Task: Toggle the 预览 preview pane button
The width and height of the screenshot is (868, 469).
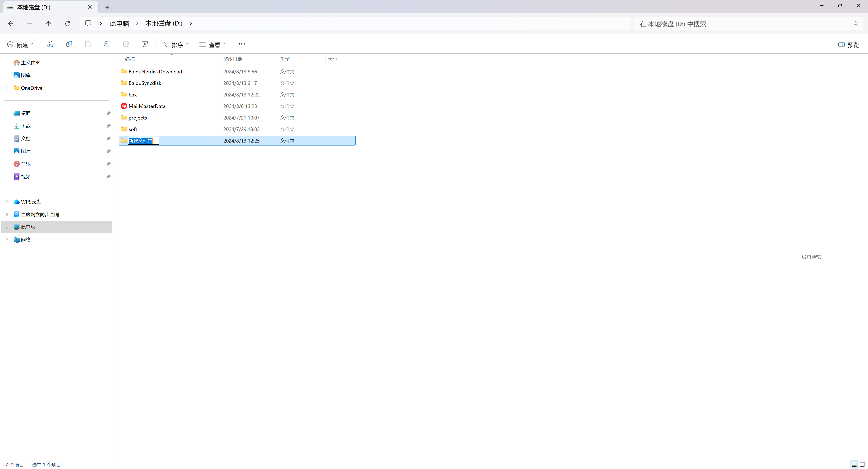Action: point(849,45)
